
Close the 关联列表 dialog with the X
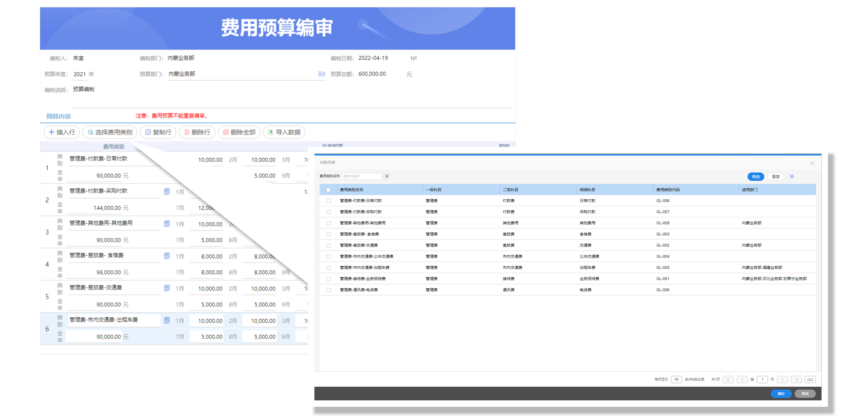click(x=812, y=163)
